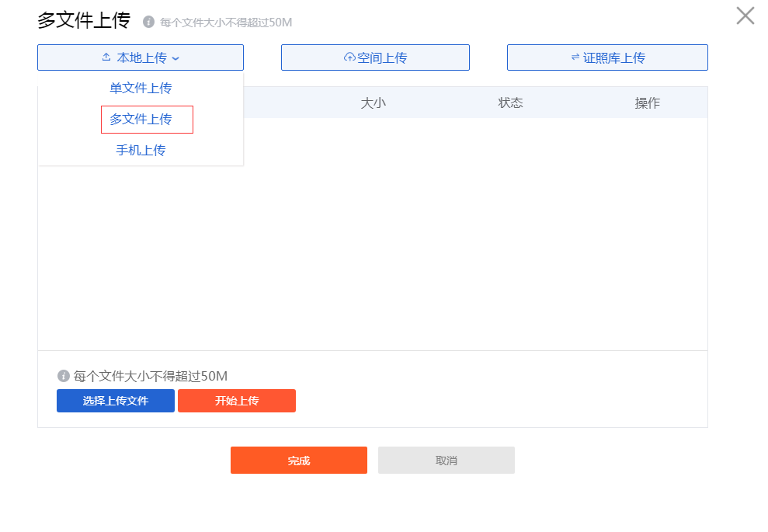Click the orange 开始上传 button

click(x=236, y=400)
